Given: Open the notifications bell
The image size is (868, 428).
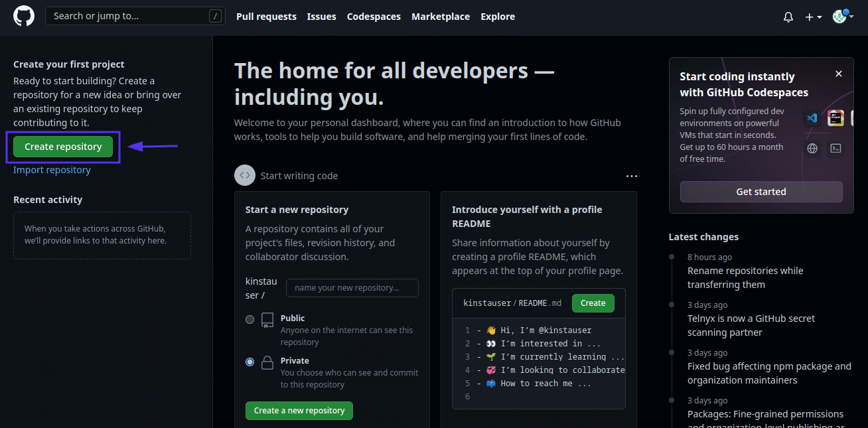Looking at the screenshot, I should click(788, 17).
